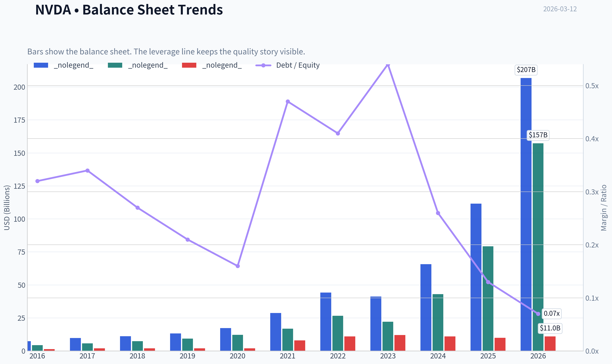Click the 2021 Debt / Equity line marker

coord(288,102)
